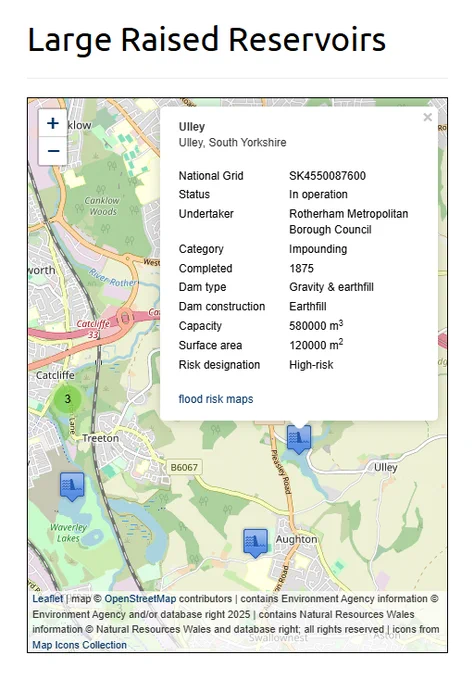
Task: Click the Ulley, South Yorkshire subtitle
Action: point(232,143)
